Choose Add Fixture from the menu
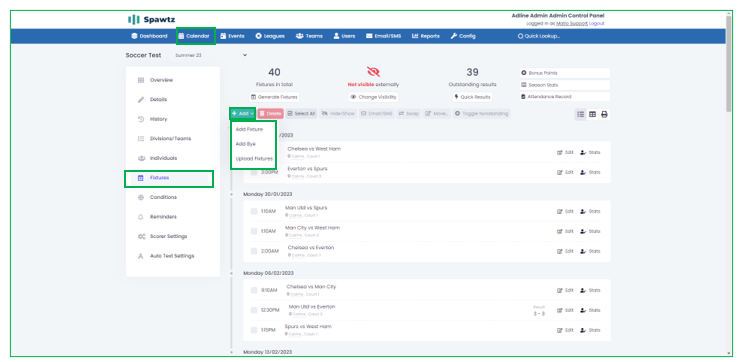 249,129
